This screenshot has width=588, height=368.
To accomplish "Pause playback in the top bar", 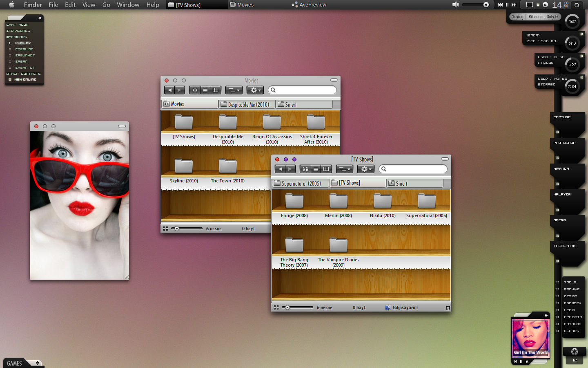I will [x=507, y=5].
